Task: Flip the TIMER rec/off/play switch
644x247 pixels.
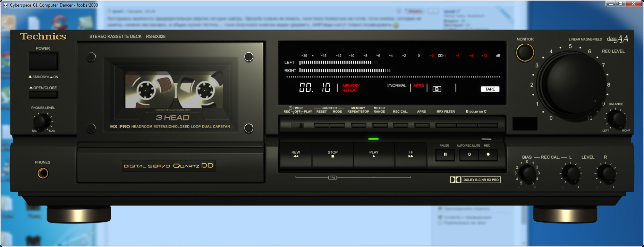Action: [x=297, y=125]
